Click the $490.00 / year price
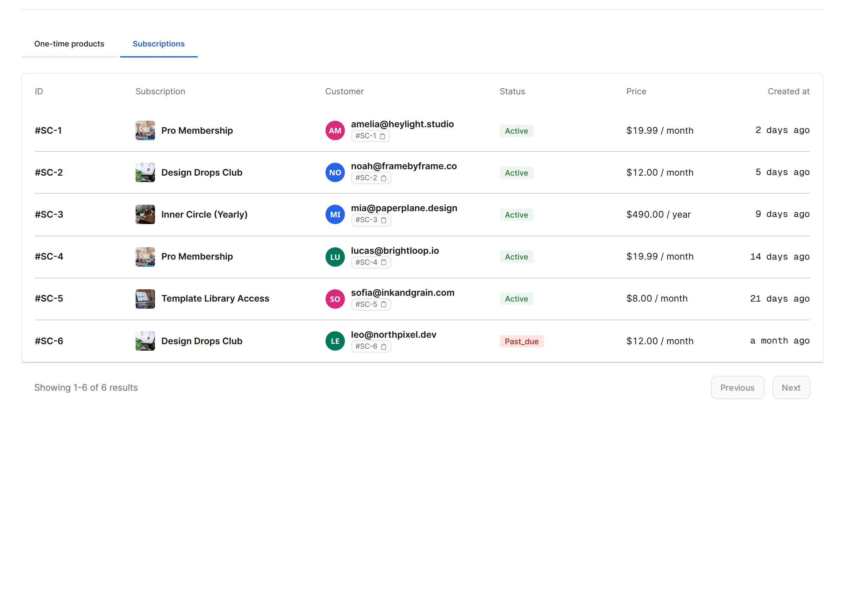Screen dimensions: 868x607 click(658, 214)
